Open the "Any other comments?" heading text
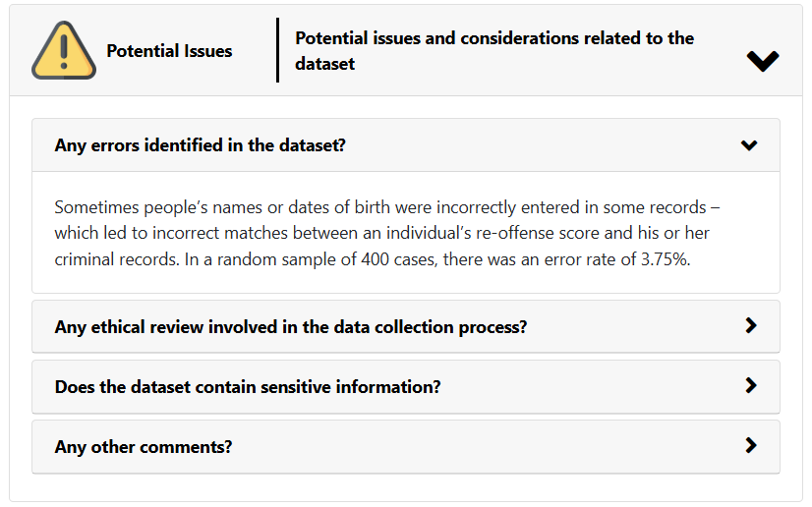812x507 pixels. coord(144,447)
